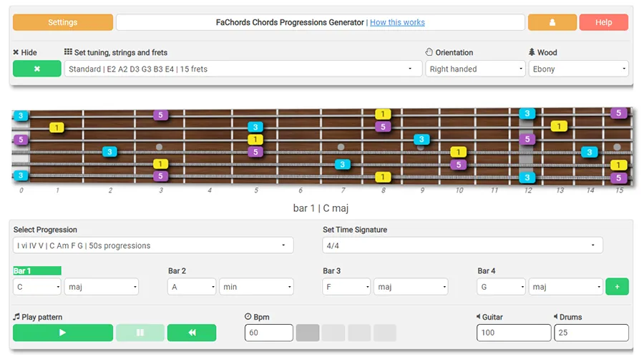
Task: Click the blue 3 open marker on bottom string
Action: [21, 175]
